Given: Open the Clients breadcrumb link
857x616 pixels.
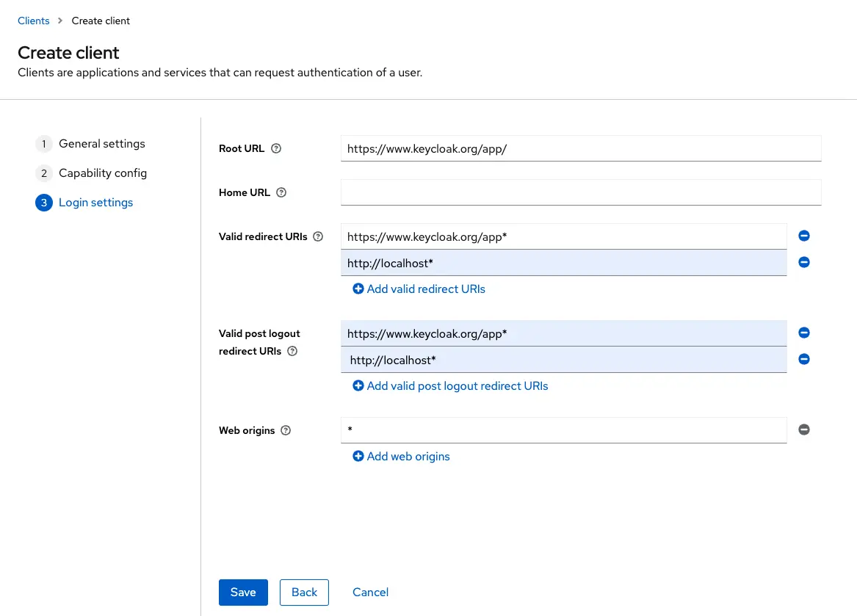Looking at the screenshot, I should click(33, 21).
